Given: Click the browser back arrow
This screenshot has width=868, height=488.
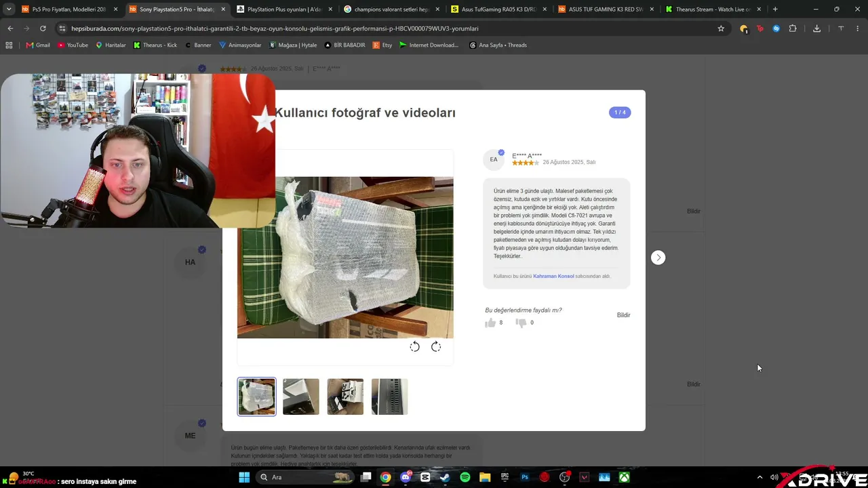Looking at the screenshot, I should click(x=10, y=28).
